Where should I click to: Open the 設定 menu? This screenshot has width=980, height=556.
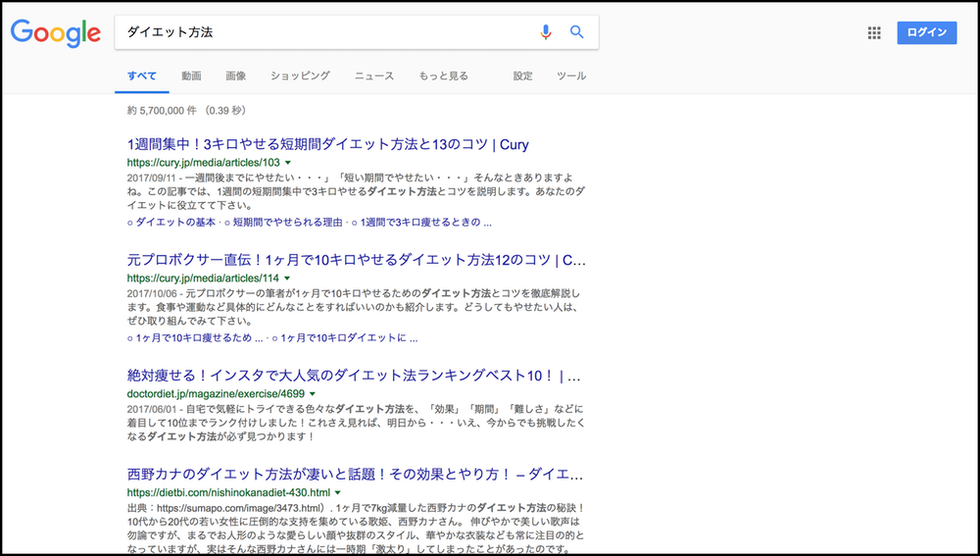523,76
